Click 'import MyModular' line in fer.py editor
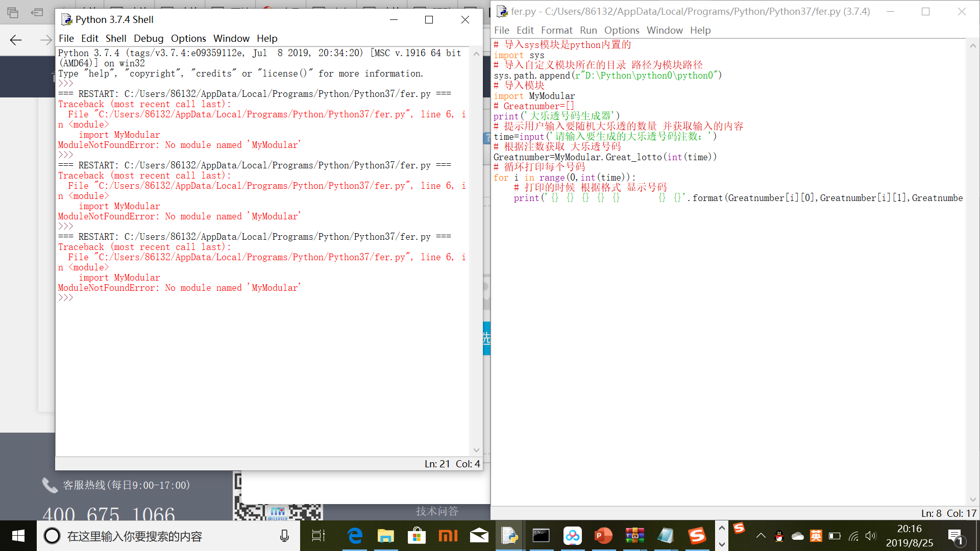Screen dimensions: 980x551 [x=534, y=96]
